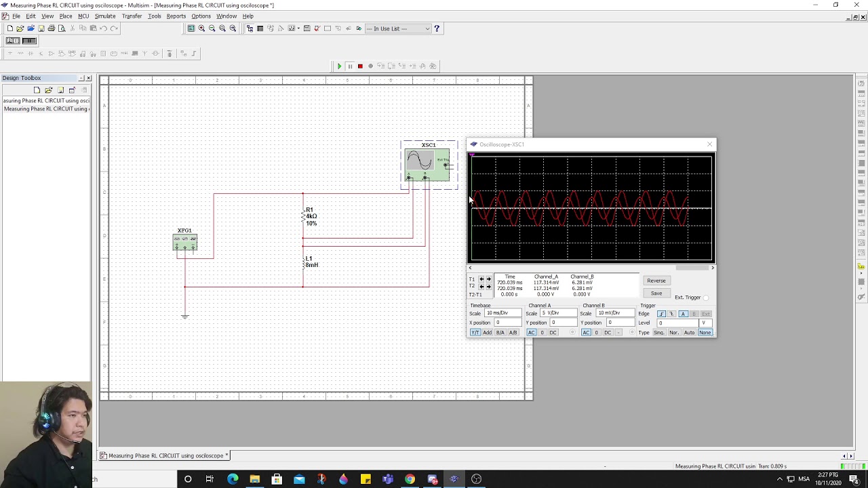Click the New file icon in main toolbar

[x=10, y=28]
